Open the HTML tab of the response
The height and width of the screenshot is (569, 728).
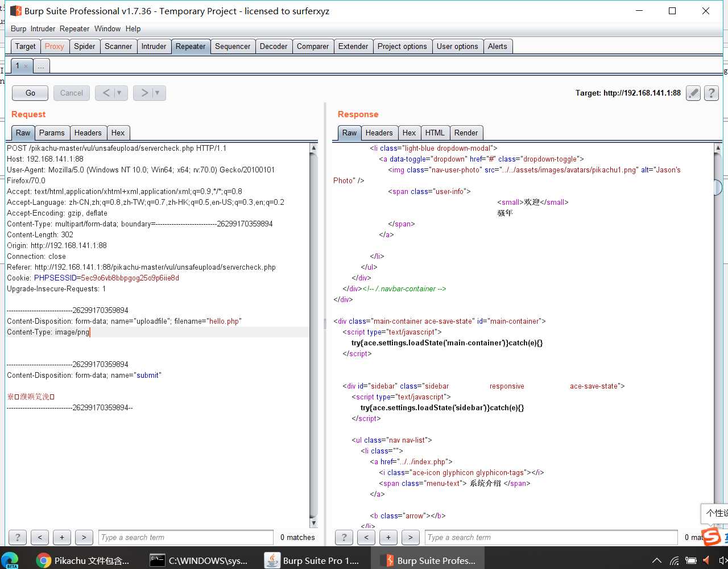click(435, 133)
